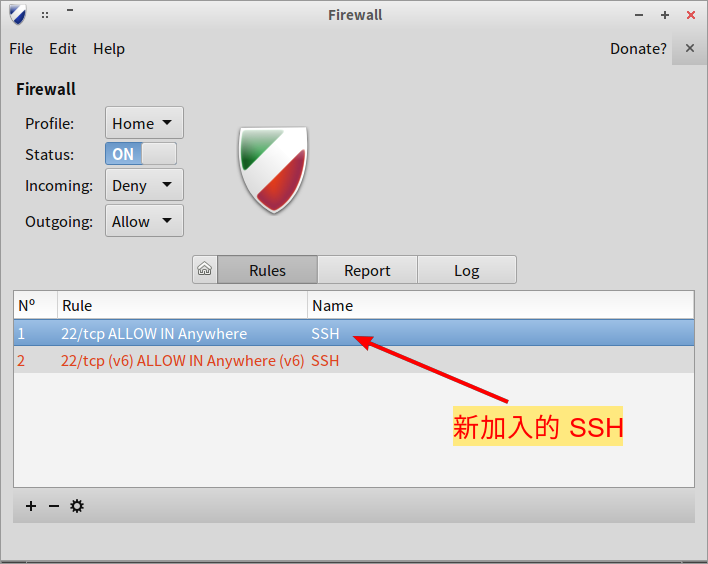Open the Help menu
This screenshot has width=708, height=564.
click(109, 49)
